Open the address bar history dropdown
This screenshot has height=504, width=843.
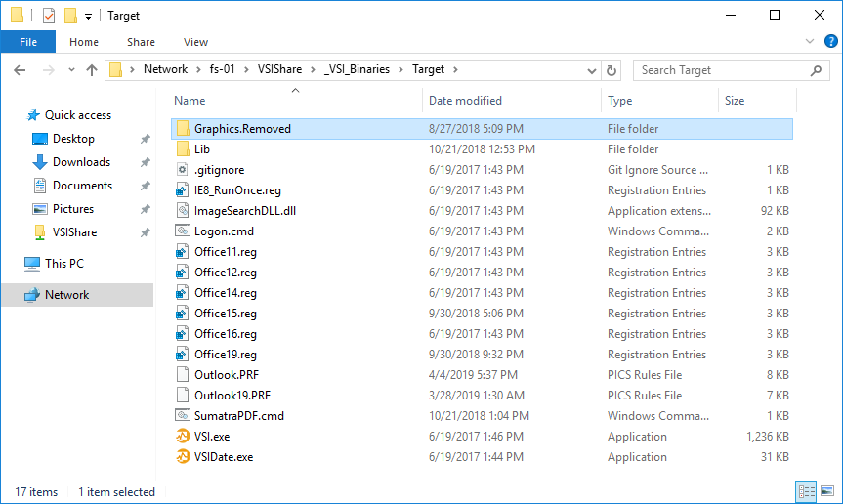coord(591,70)
